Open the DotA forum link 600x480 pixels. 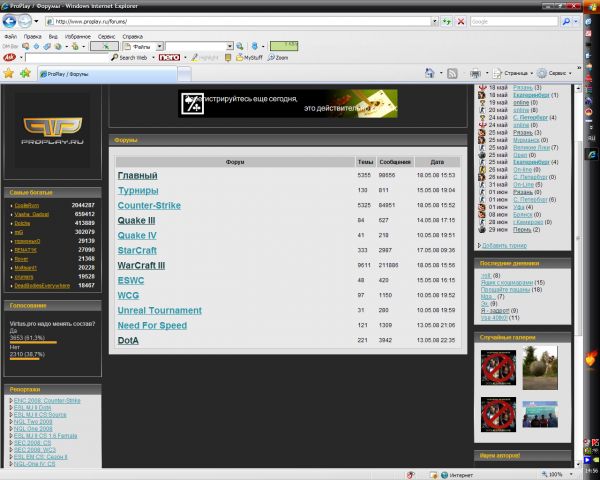(128, 341)
